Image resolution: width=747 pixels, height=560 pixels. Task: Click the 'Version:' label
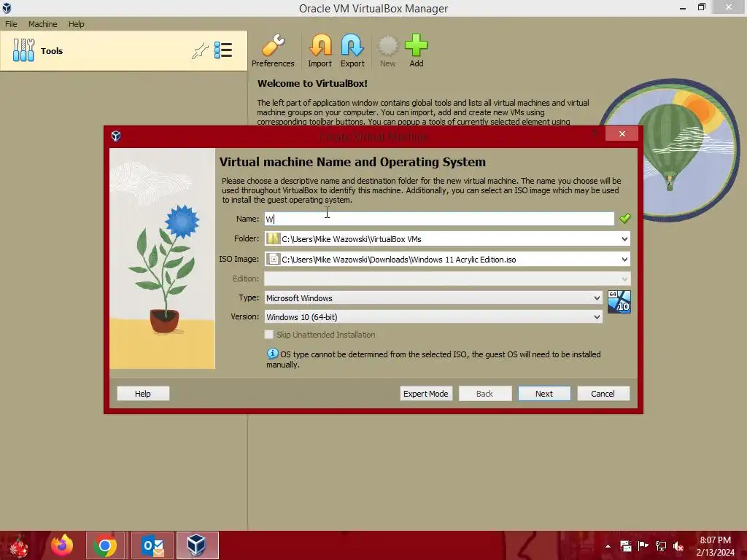tap(245, 316)
